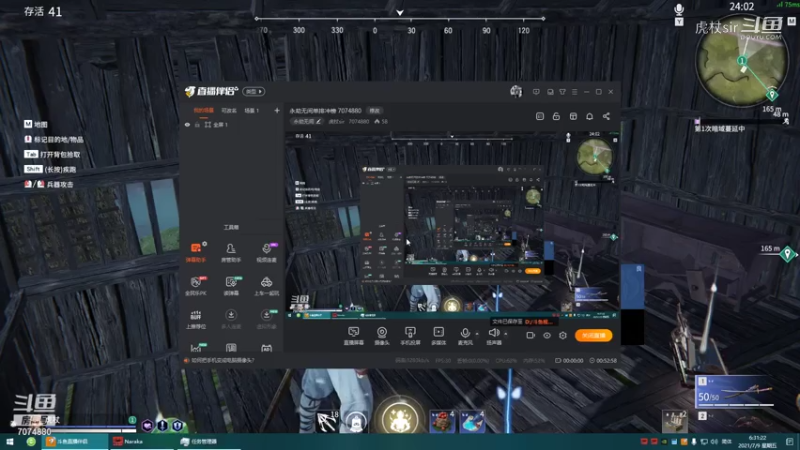Open green browser icon in taskbar
The height and width of the screenshot is (450, 800).
pyautogui.click(x=31, y=441)
